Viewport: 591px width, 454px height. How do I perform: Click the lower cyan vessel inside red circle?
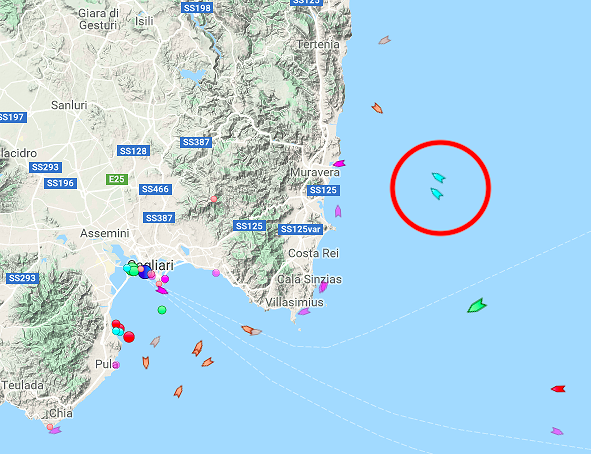pyautogui.click(x=436, y=194)
